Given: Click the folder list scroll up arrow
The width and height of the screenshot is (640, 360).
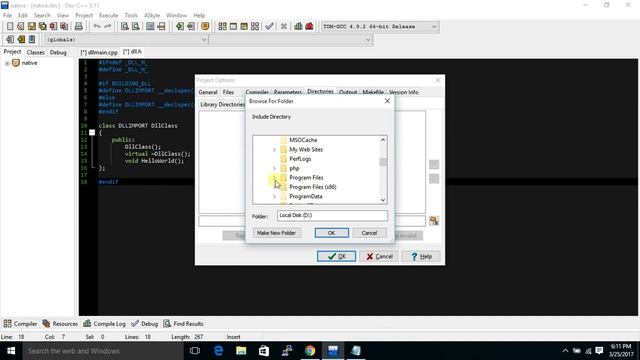Looking at the screenshot, I should (x=383, y=140).
